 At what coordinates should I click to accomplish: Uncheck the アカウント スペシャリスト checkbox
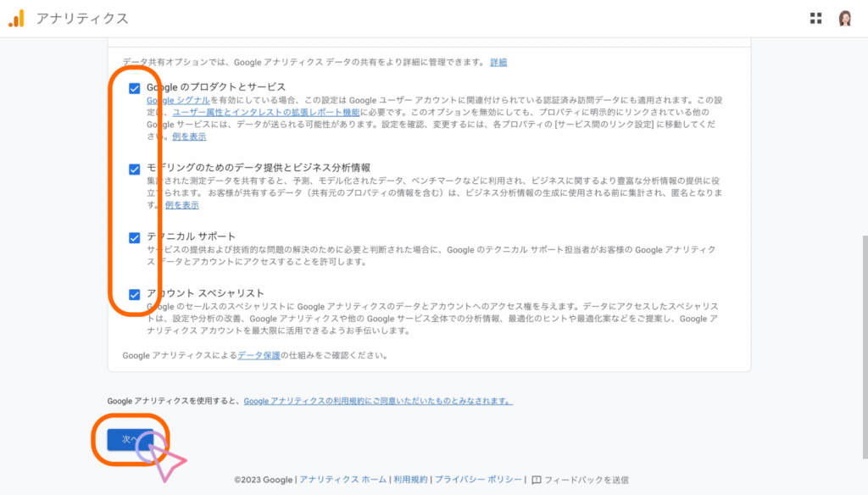point(134,294)
